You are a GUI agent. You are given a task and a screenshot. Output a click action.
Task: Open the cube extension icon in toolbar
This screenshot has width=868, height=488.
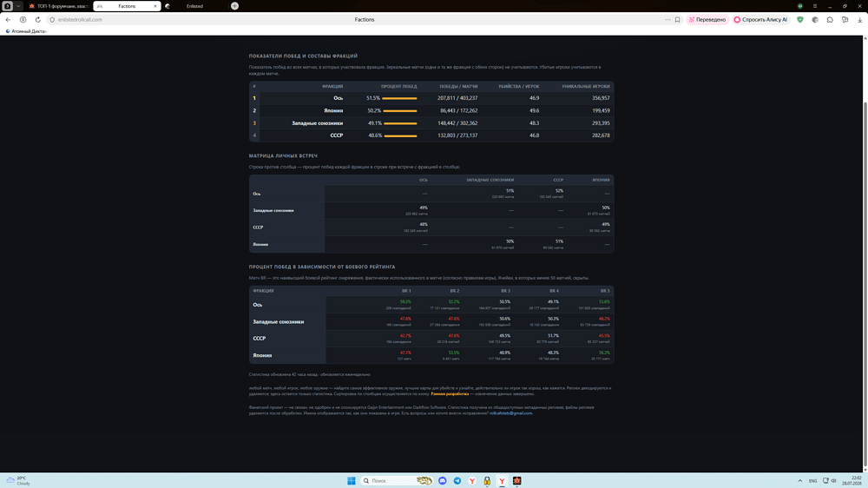click(815, 19)
